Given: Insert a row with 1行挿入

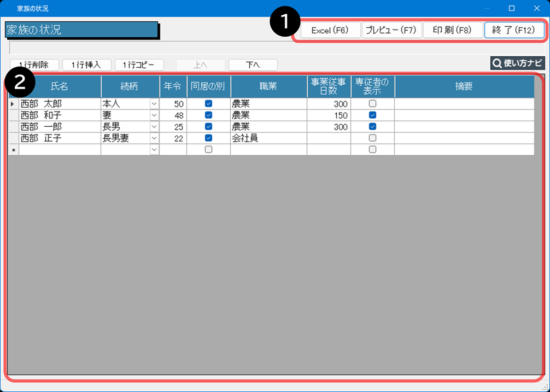Looking at the screenshot, I should (87, 65).
